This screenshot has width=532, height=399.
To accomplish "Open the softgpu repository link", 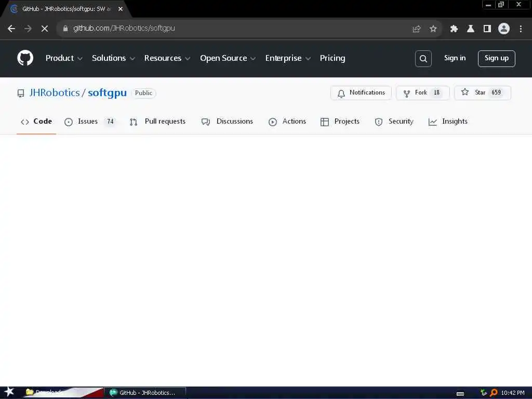I will click(x=107, y=92).
